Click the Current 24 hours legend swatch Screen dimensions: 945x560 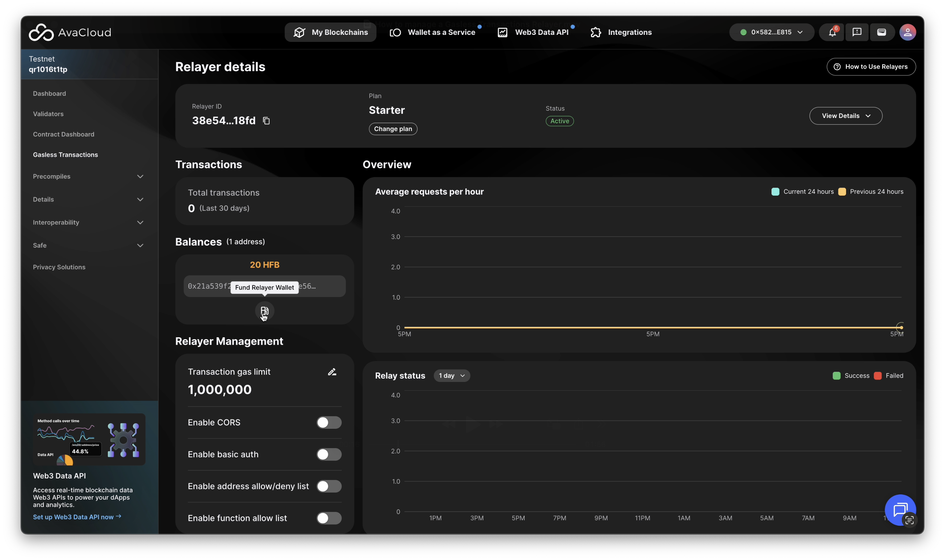[775, 192]
